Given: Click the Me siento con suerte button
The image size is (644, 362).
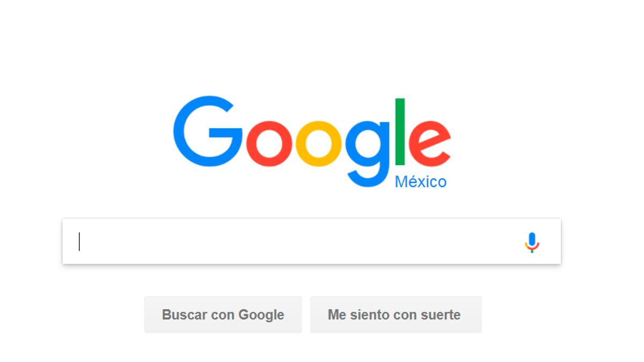Looking at the screenshot, I should [396, 315].
